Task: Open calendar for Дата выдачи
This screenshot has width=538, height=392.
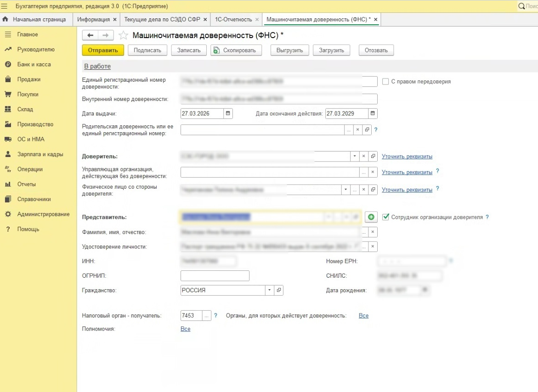Action: pos(228,113)
